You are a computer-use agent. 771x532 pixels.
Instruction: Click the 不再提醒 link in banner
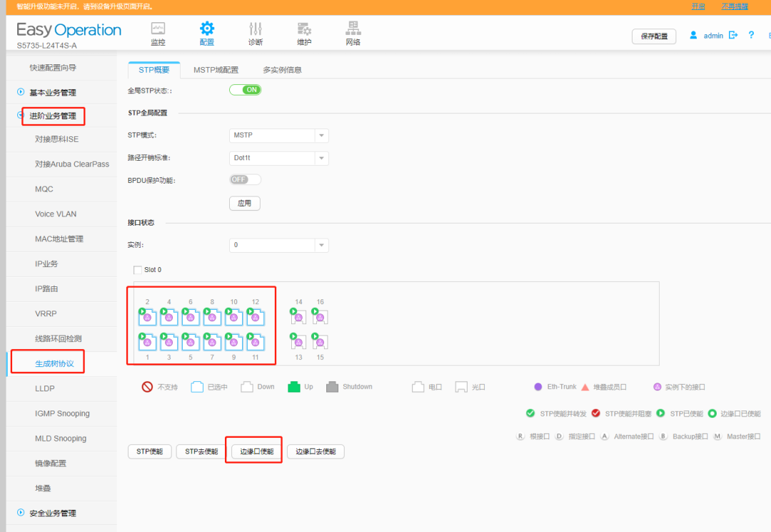735,6
